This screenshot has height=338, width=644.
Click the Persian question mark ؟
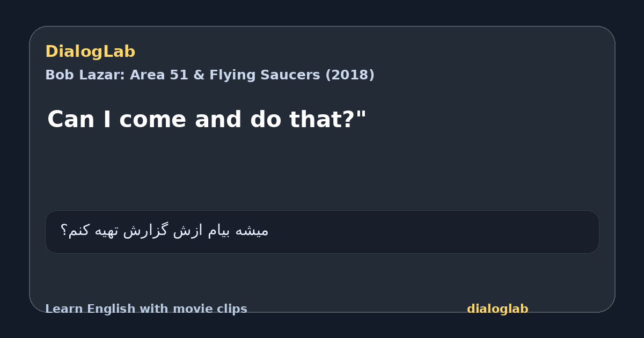pyautogui.click(x=64, y=231)
